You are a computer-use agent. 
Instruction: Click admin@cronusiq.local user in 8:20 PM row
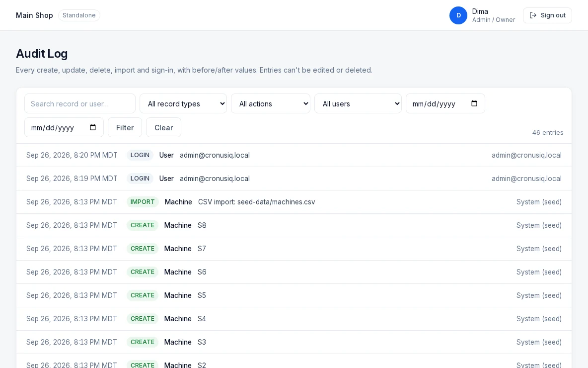click(x=526, y=155)
